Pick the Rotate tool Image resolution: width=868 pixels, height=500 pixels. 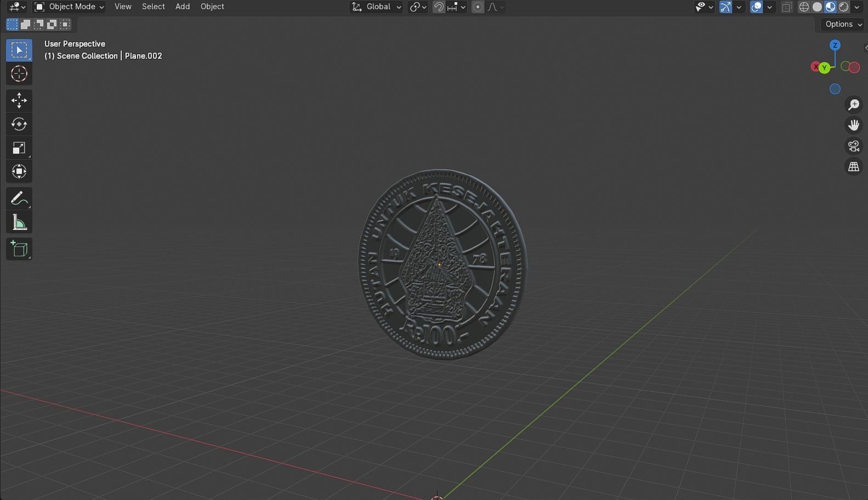pos(19,124)
